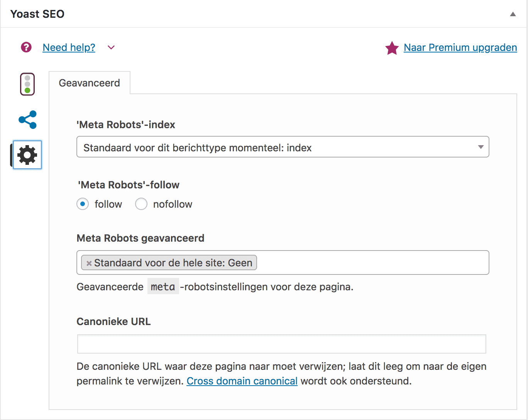The image size is (528, 420).
Task: Select the advanced gear icon
Action: (x=27, y=155)
